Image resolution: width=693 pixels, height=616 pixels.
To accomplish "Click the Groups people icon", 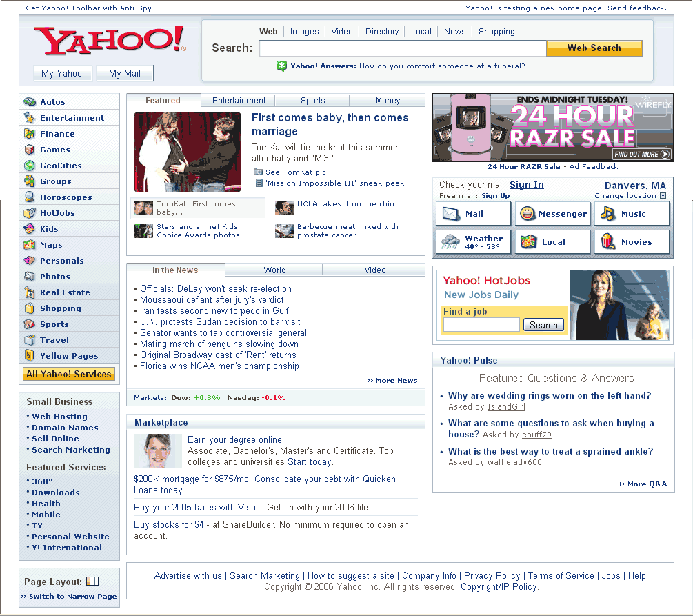I will pos(30,181).
